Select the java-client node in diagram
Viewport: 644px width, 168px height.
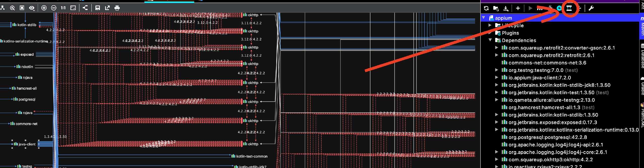[25, 144]
